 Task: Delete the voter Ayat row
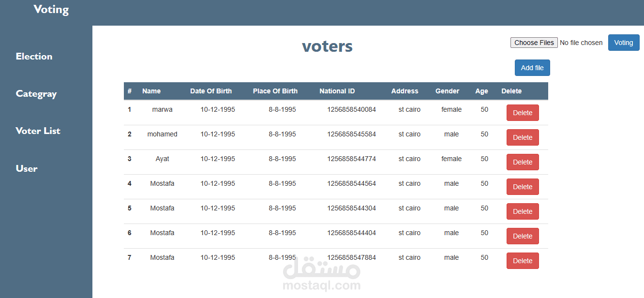coord(522,162)
